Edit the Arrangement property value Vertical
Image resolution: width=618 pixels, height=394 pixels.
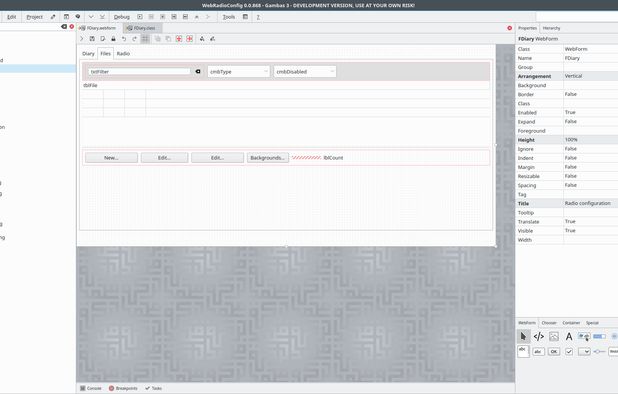point(590,76)
